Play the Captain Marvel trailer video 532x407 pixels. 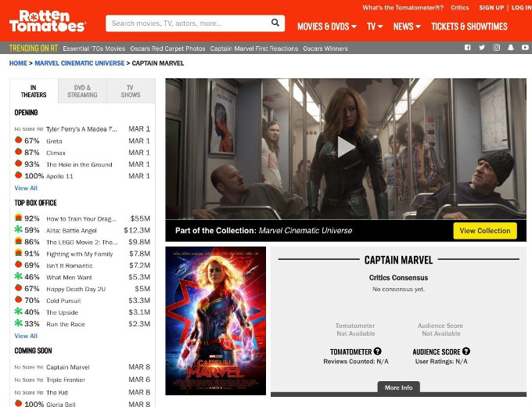tap(346, 146)
